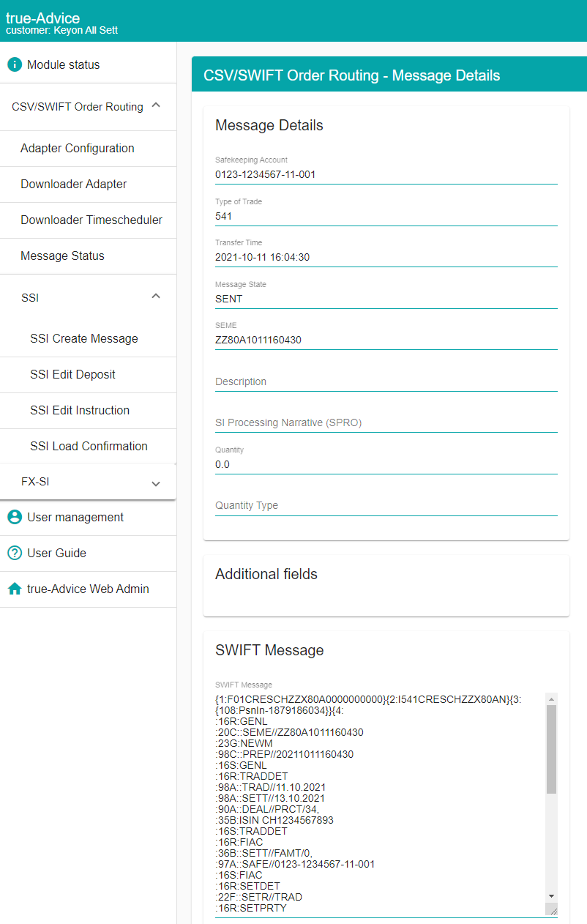Click the SWIFT Message textarea resize handle

(x=552, y=909)
